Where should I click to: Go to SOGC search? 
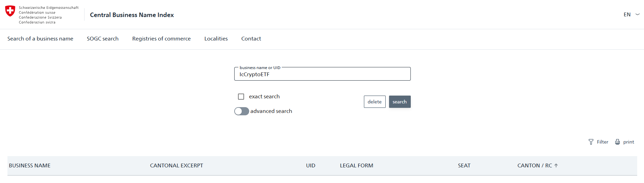coord(103,39)
